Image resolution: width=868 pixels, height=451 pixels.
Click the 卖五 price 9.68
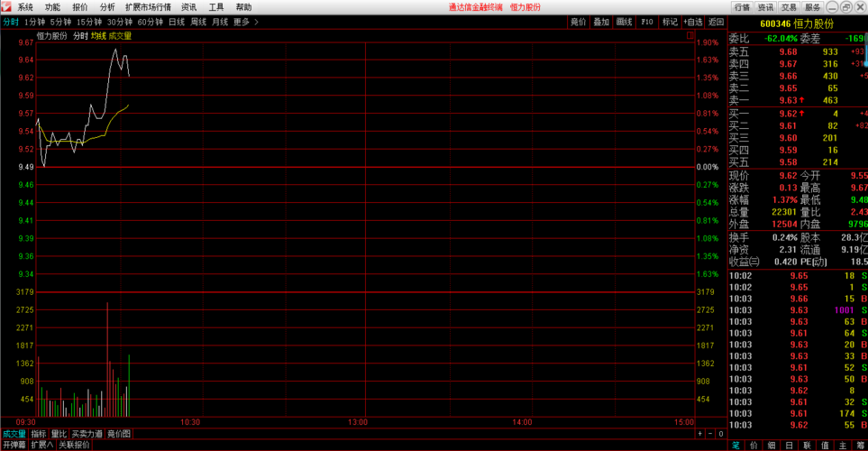(789, 52)
